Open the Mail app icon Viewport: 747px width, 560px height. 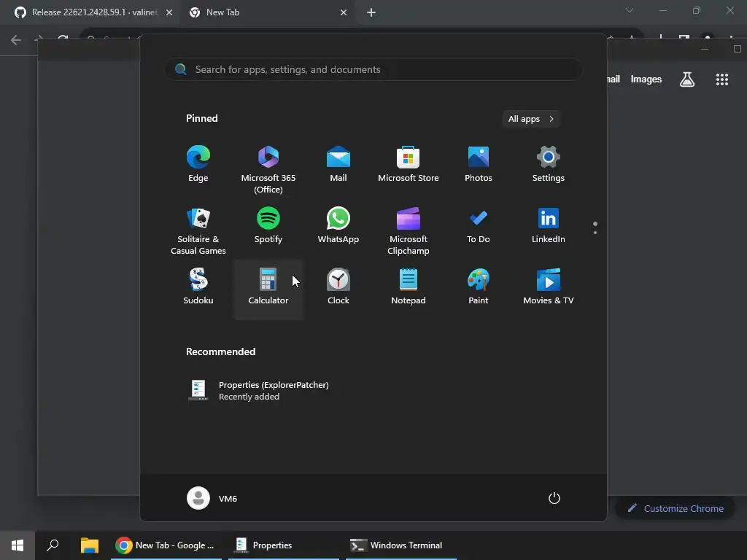[x=338, y=164]
